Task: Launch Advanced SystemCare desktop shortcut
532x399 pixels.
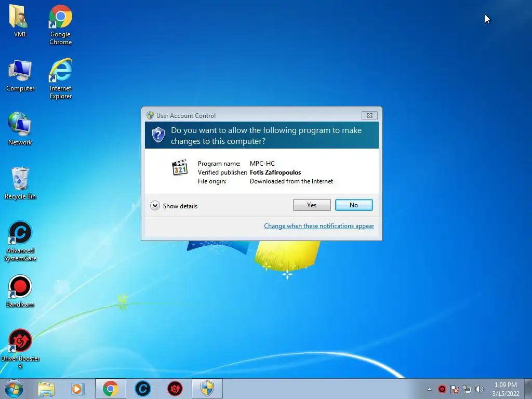Action: [x=20, y=241]
